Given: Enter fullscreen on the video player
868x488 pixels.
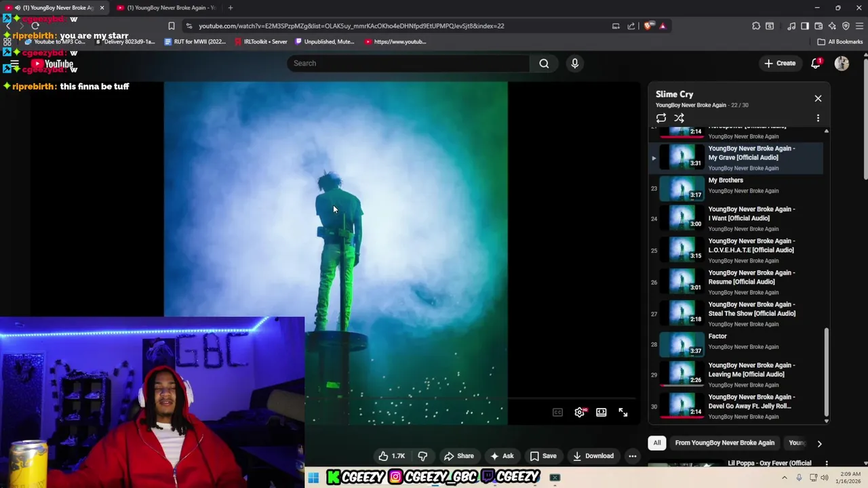Looking at the screenshot, I should pyautogui.click(x=623, y=412).
